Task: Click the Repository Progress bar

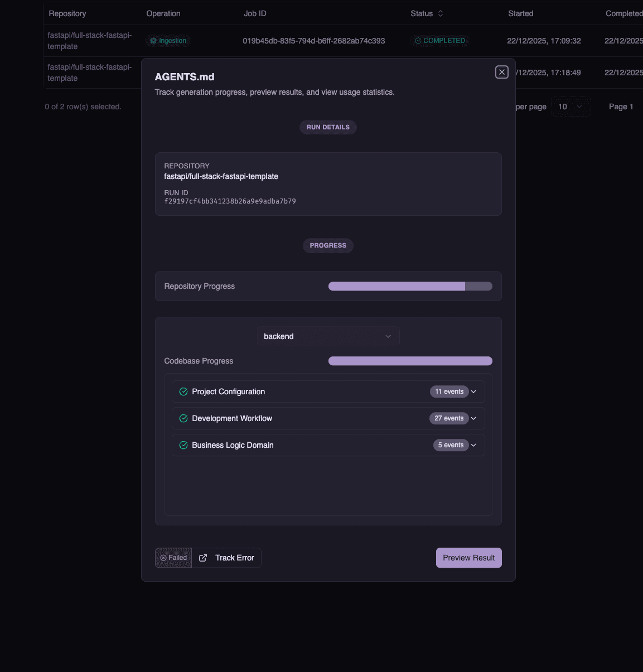Action: pyautogui.click(x=410, y=286)
